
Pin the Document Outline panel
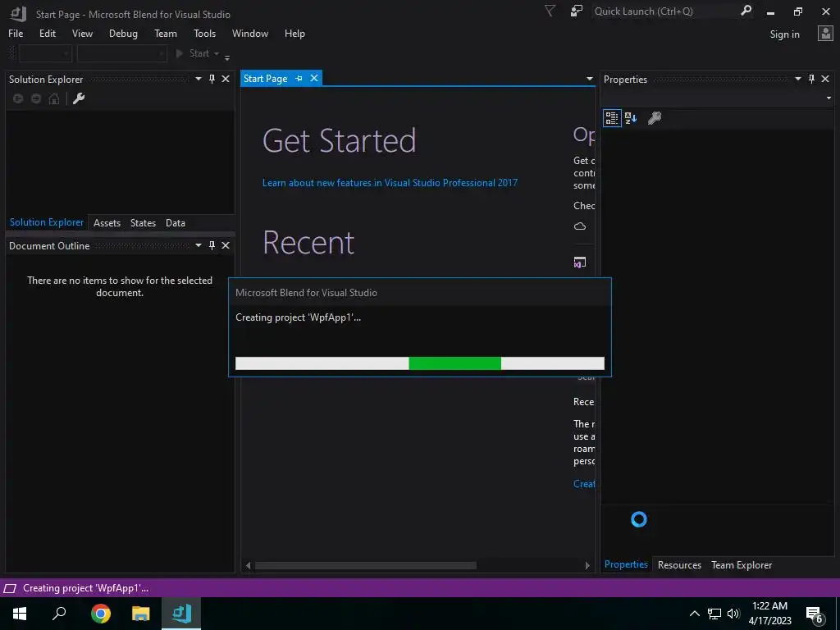point(212,245)
